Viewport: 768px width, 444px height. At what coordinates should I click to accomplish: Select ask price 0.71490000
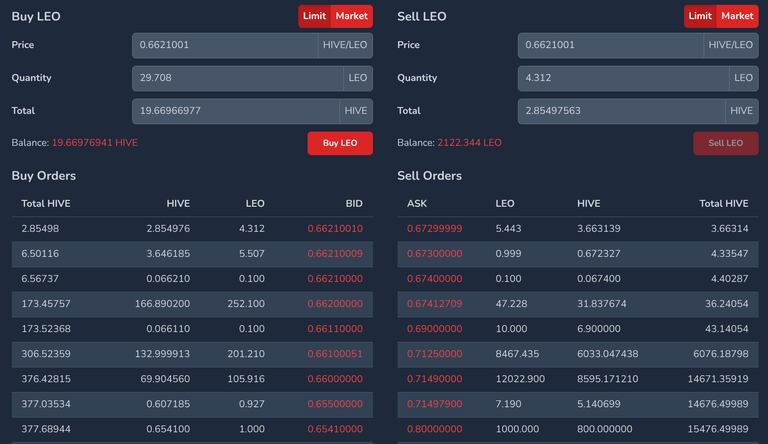point(434,378)
